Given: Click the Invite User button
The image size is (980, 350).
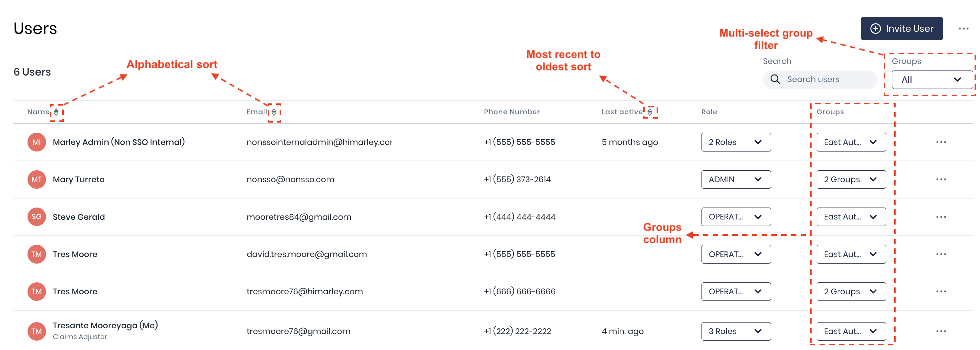Looking at the screenshot, I should pos(901,29).
